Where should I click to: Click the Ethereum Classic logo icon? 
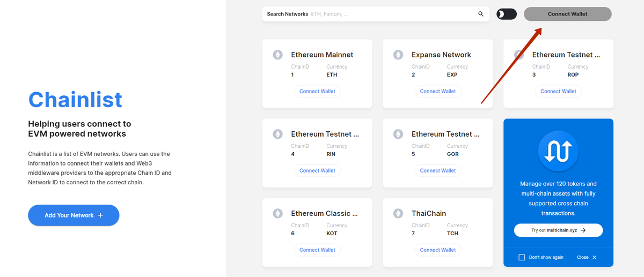coord(277,213)
